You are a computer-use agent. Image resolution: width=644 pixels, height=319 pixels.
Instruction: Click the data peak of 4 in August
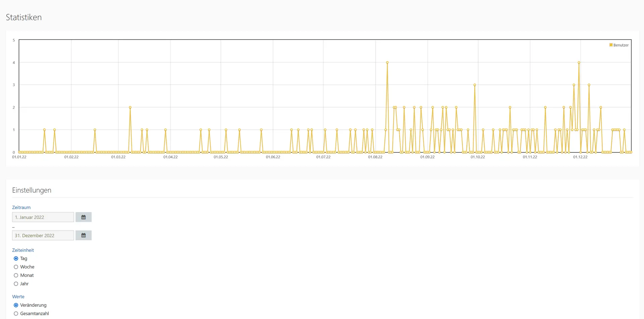387,62
